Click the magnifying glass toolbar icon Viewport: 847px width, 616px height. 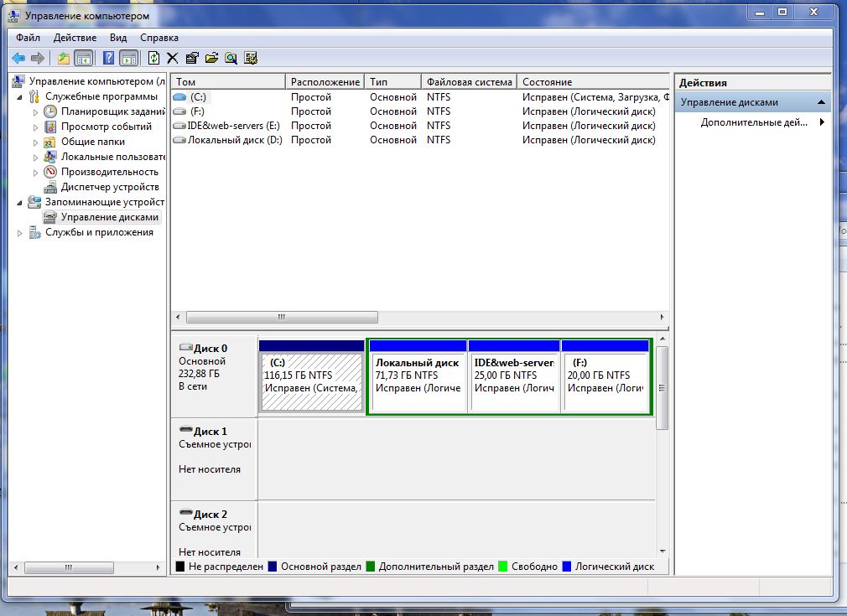tap(231, 58)
